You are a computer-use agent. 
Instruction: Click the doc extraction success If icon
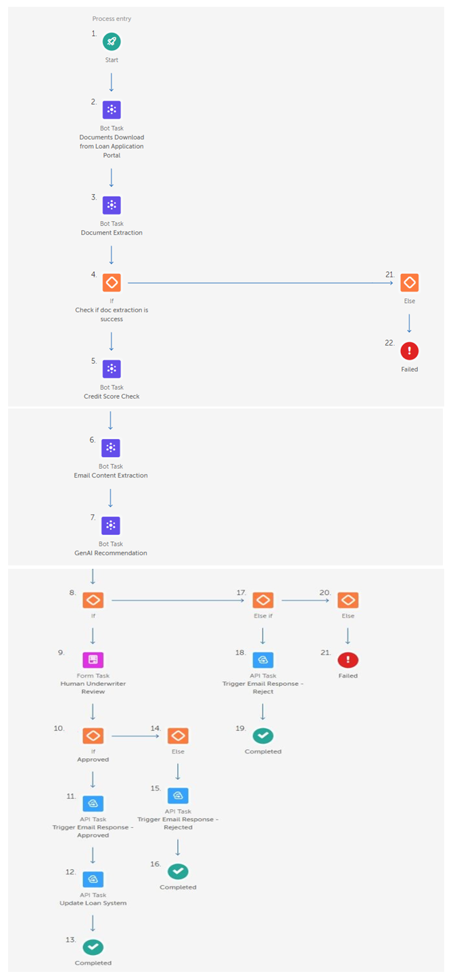tap(112, 283)
